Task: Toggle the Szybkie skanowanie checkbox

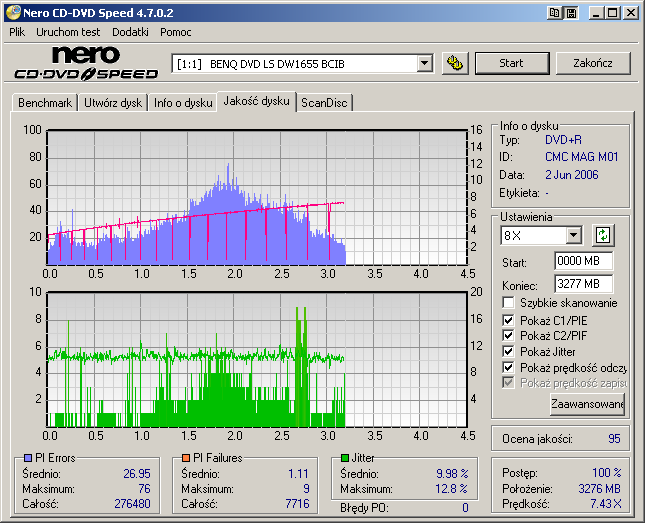Action: point(508,303)
